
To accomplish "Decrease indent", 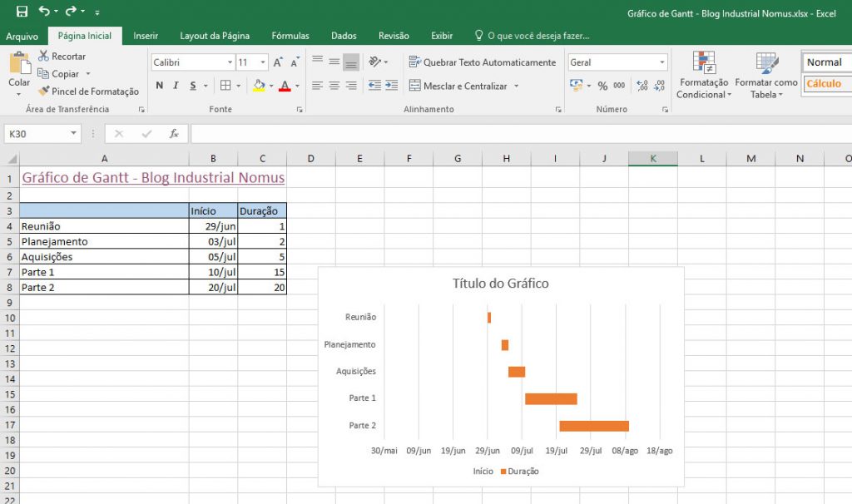I will pyautogui.click(x=374, y=86).
